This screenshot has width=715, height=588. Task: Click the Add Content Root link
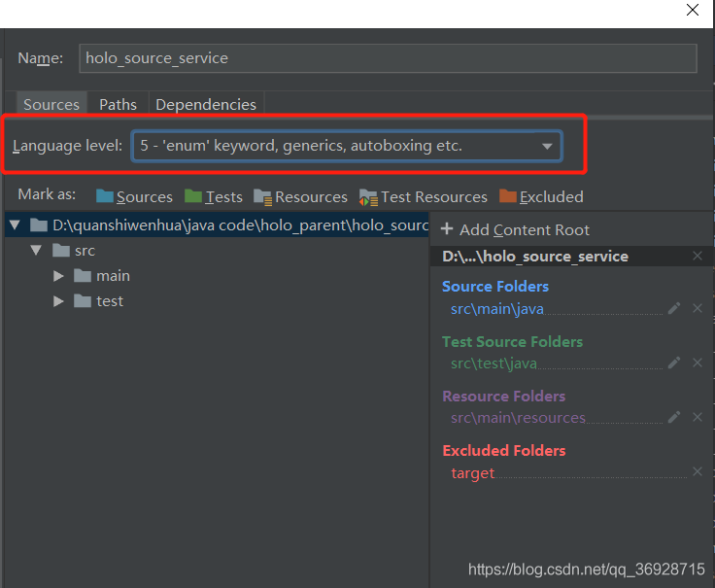(x=525, y=230)
